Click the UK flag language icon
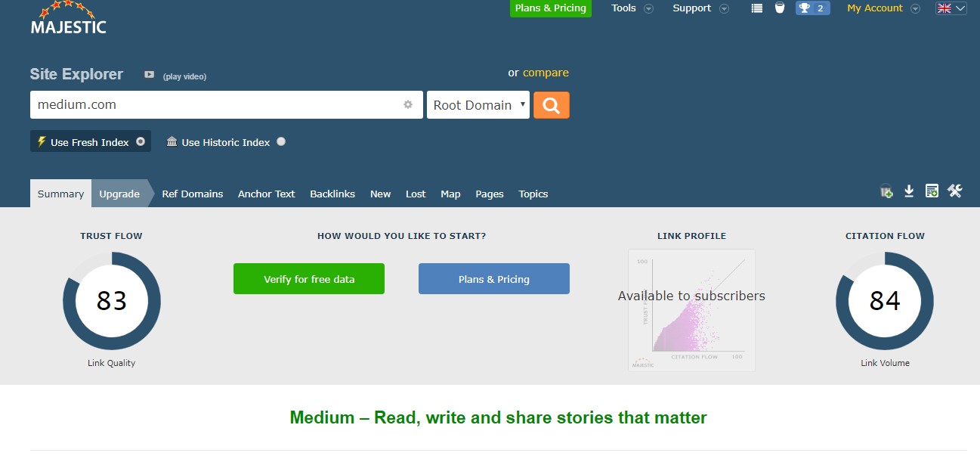The height and width of the screenshot is (456, 980). (x=944, y=8)
